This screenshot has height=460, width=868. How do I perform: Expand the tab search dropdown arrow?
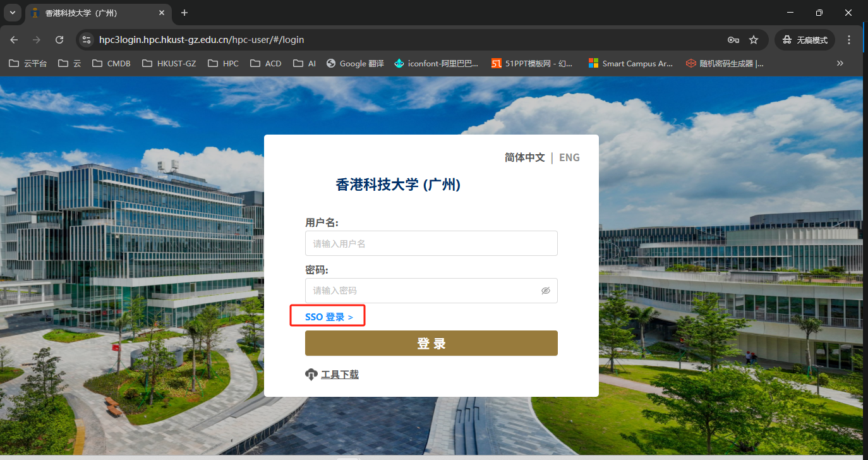tap(12, 13)
